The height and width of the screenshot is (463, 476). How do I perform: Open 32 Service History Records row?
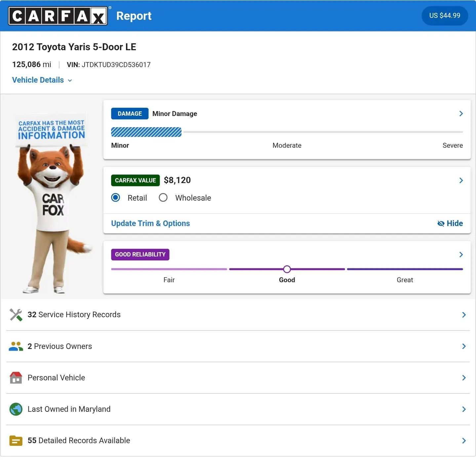pos(238,315)
